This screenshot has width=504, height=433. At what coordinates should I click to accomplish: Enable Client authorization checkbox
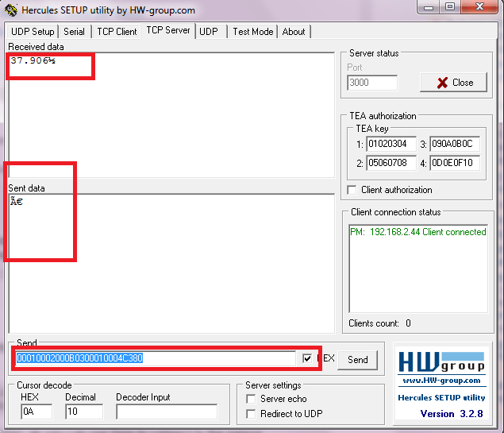pyautogui.click(x=352, y=190)
